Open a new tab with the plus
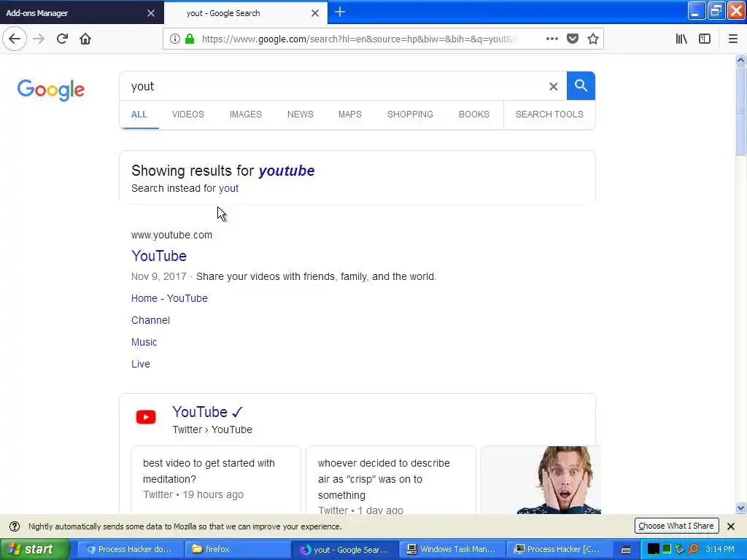This screenshot has width=747, height=560. point(340,12)
